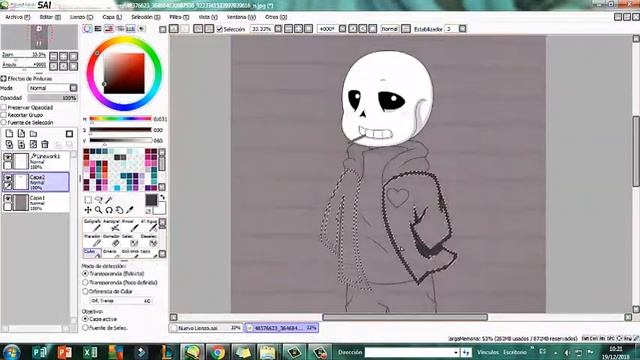Select the rectangular selection tool
640x360 pixels.
tap(88, 200)
